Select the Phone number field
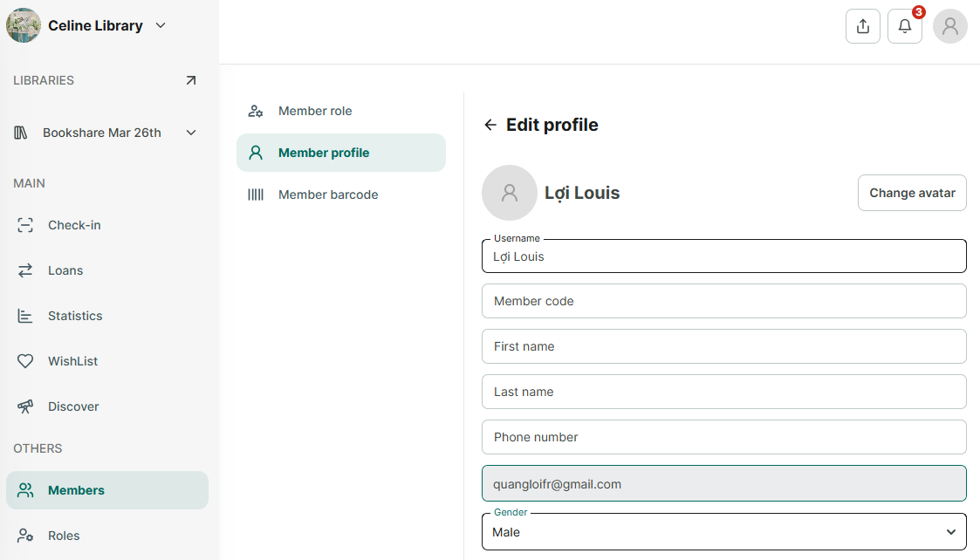Viewport: 980px width, 560px height. click(x=723, y=437)
